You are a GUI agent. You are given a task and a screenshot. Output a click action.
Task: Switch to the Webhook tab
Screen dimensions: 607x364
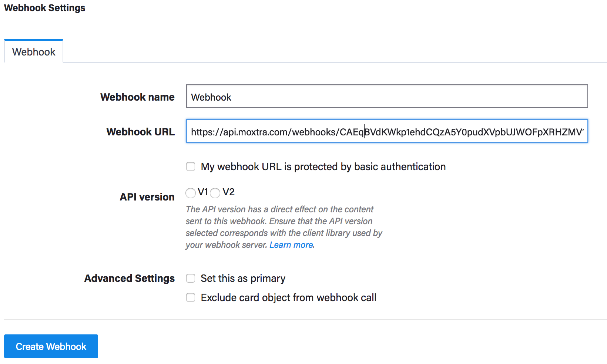[34, 52]
